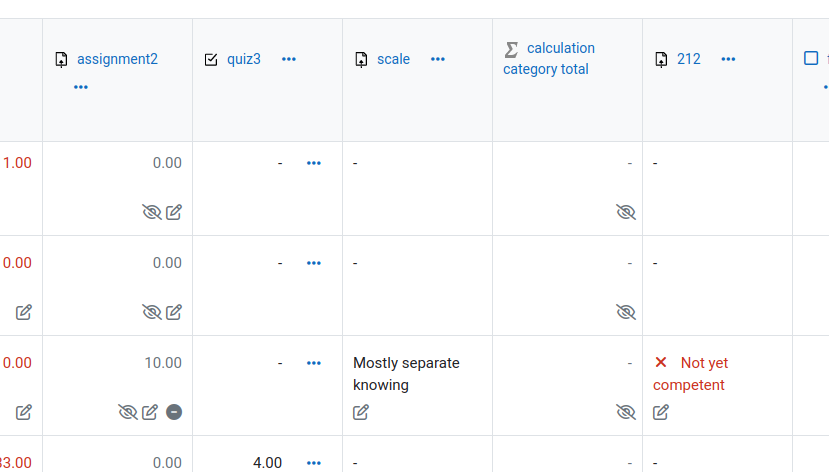Image resolution: width=829 pixels, height=472 pixels.
Task: Click the edit pencil under Mostly separate knowing
Action: pyautogui.click(x=361, y=412)
